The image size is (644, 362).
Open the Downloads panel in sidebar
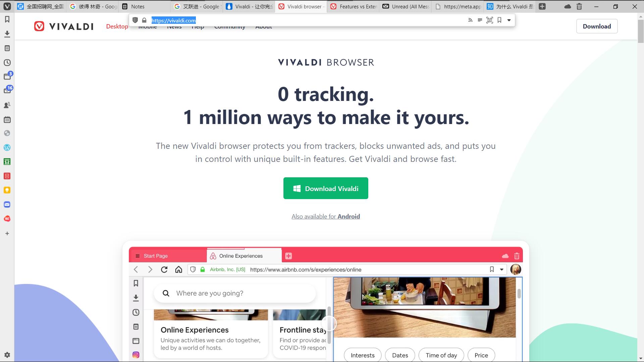tap(7, 34)
